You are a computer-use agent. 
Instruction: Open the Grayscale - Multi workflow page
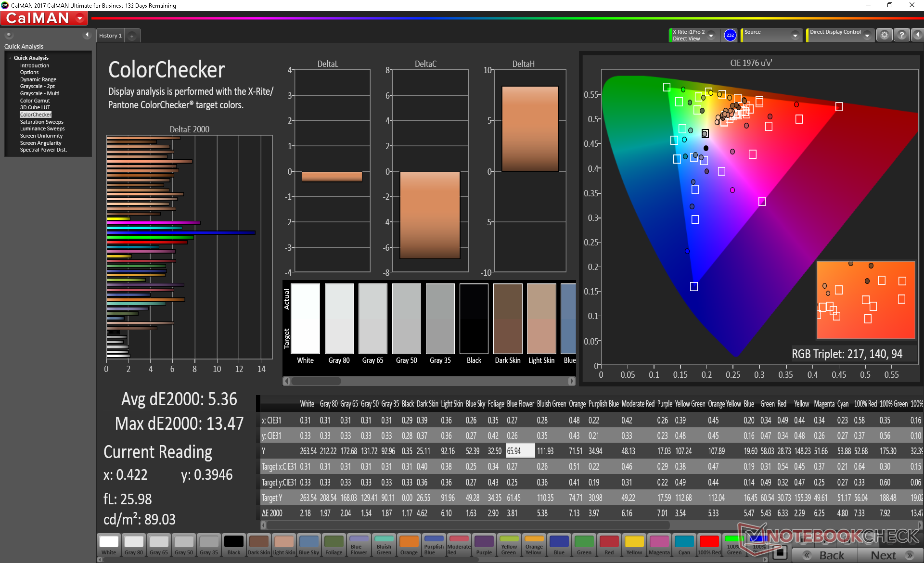point(39,93)
